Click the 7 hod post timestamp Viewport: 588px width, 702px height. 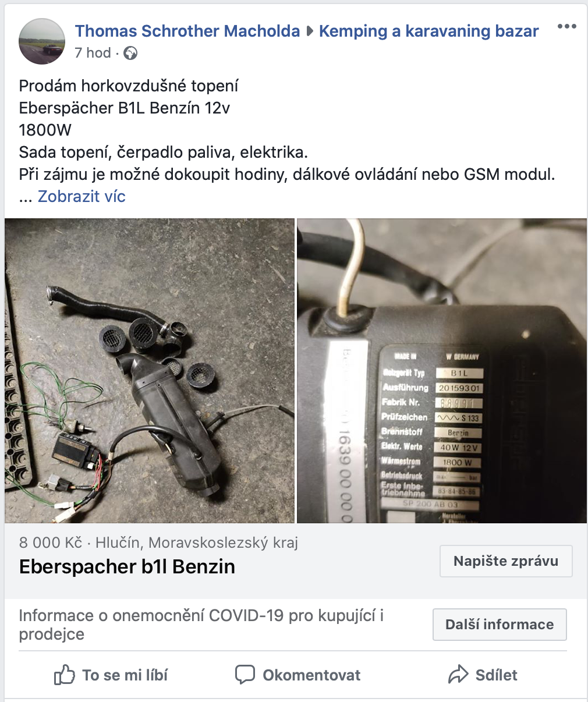click(x=93, y=53)
